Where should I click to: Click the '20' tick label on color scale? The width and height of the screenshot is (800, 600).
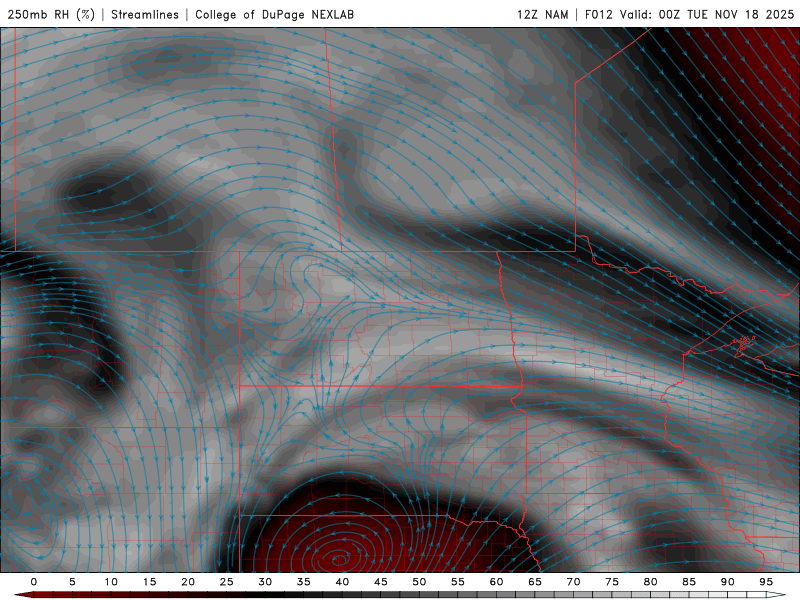pos(188,582)
